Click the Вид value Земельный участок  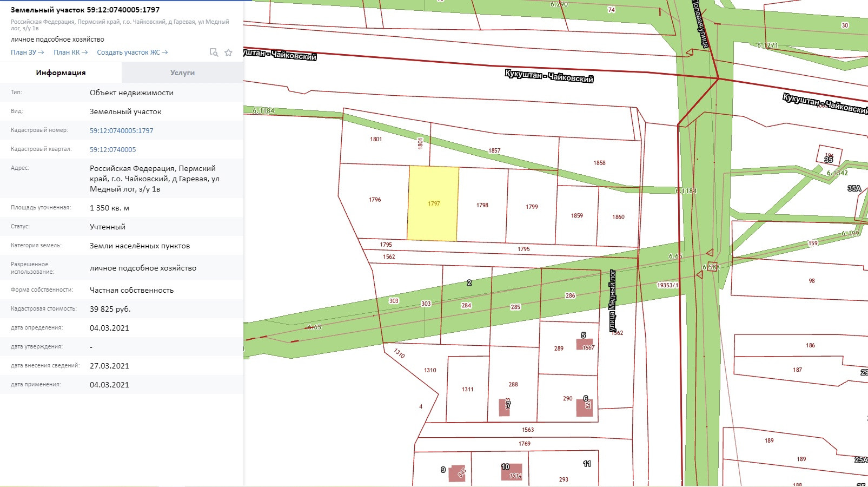[125, 111]
